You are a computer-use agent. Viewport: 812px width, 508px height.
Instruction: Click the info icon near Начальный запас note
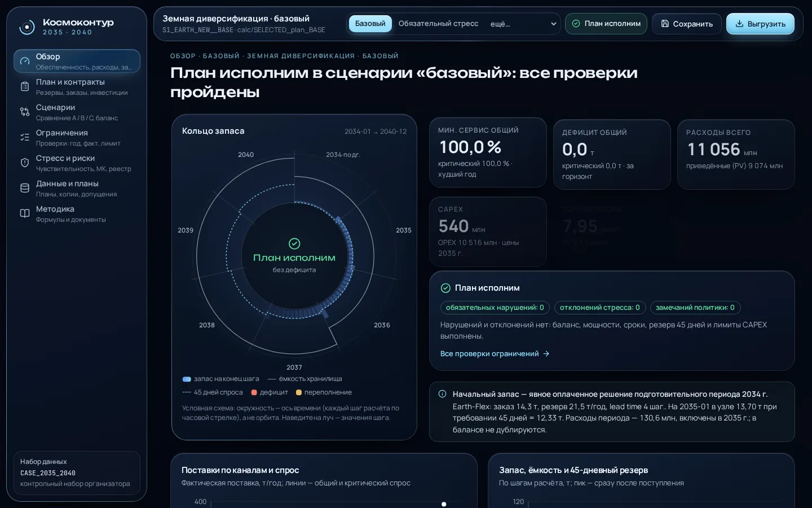tap(443, 394)
